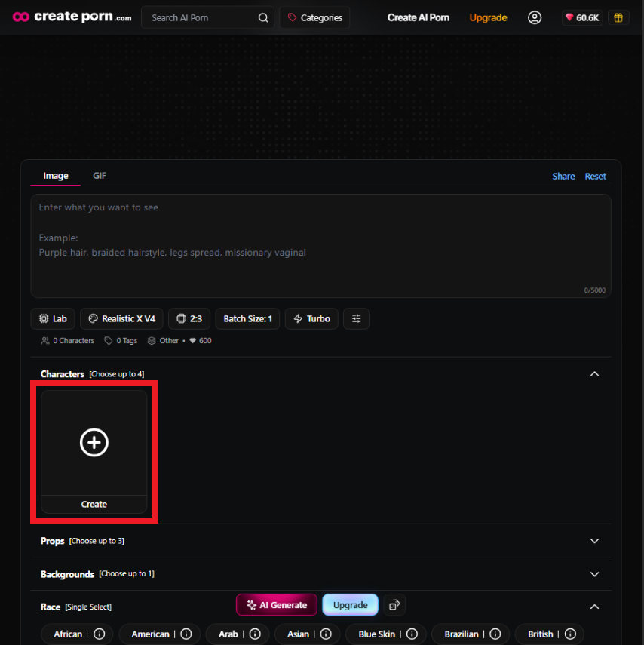The image size is (644, 645).
Task: Click into the prompt description text area
Action: coord(320,246)
